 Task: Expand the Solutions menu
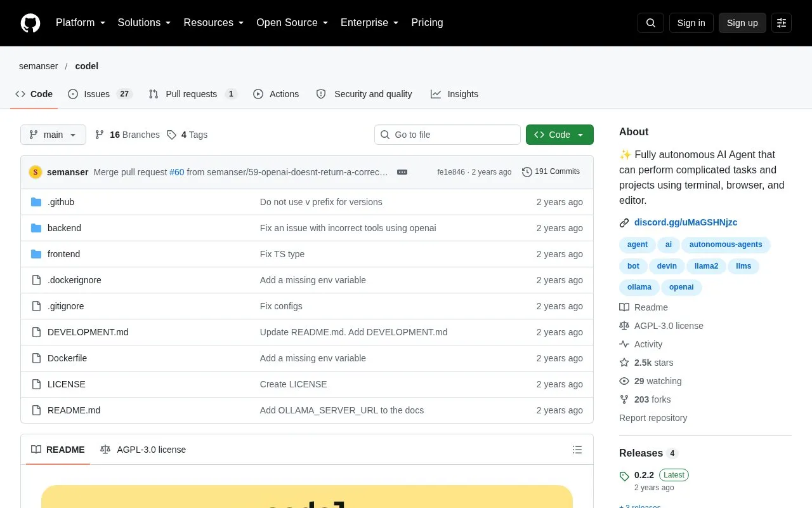(x=145, y=23)
